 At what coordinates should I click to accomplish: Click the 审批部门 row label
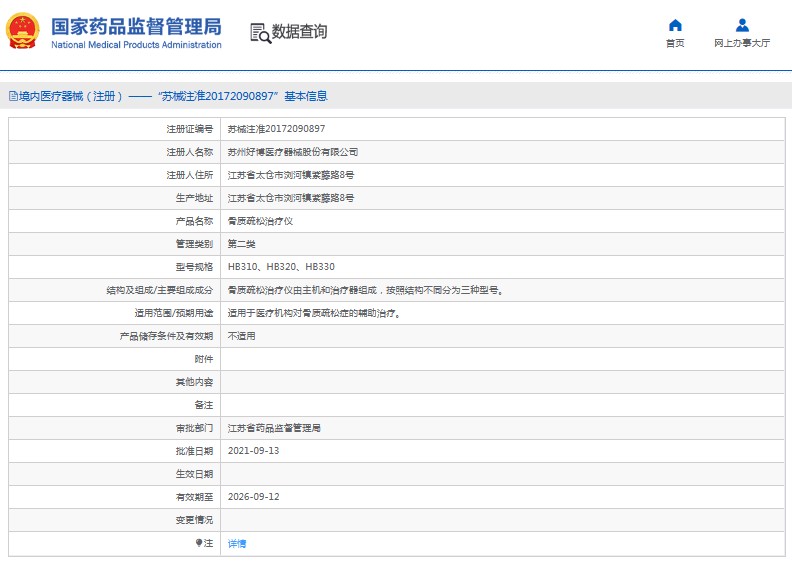click(194, 428)
